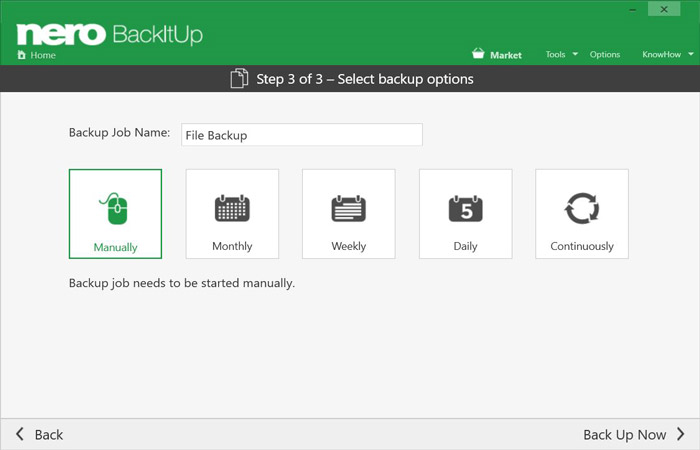Choose the Continuously sync arrows icon
Viewport: 700px width, 450px height.
coord(582,209)
